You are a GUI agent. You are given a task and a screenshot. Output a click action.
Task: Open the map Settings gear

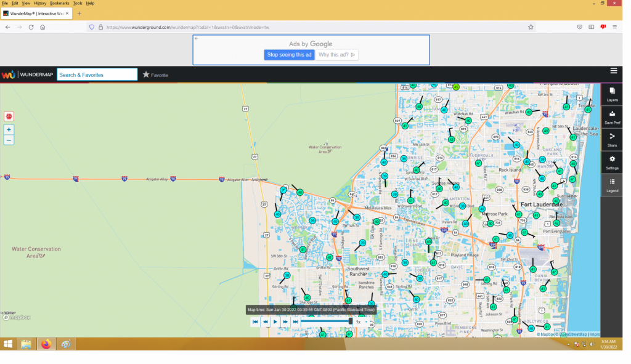pos(611,162)
